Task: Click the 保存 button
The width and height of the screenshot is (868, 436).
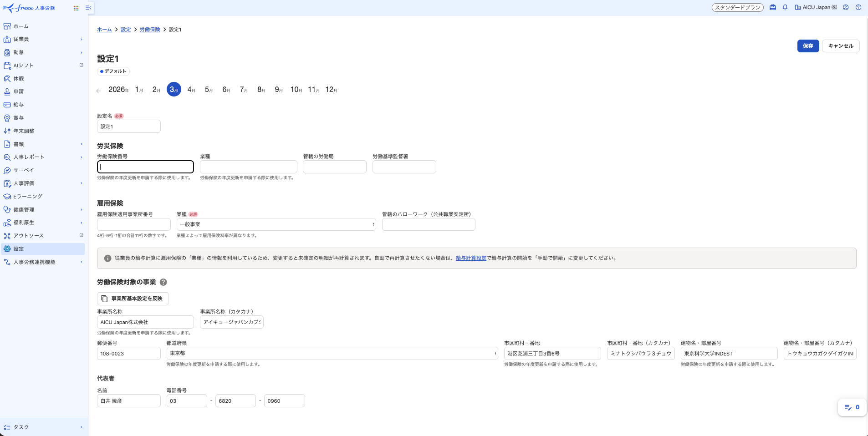Action: click(808, 46)
